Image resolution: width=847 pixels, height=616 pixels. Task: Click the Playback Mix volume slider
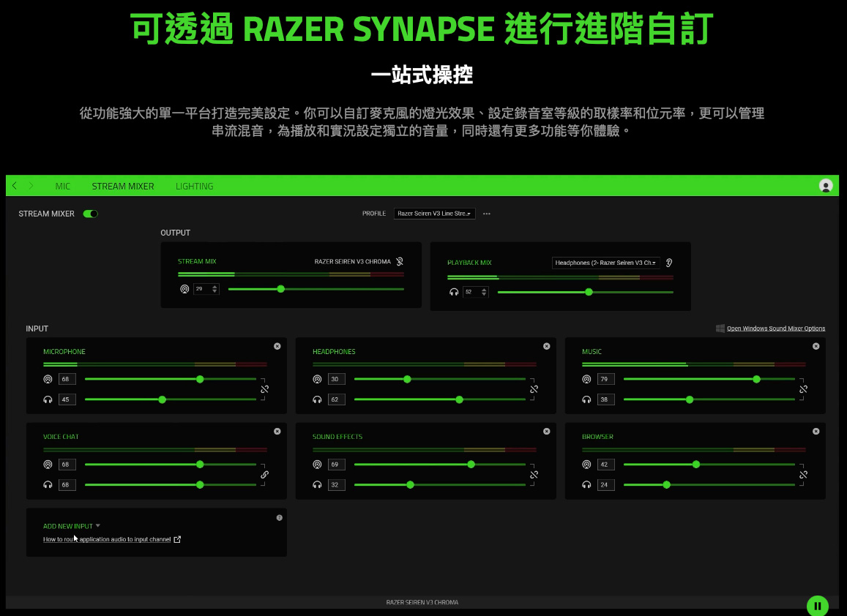[x=585, y=292]
